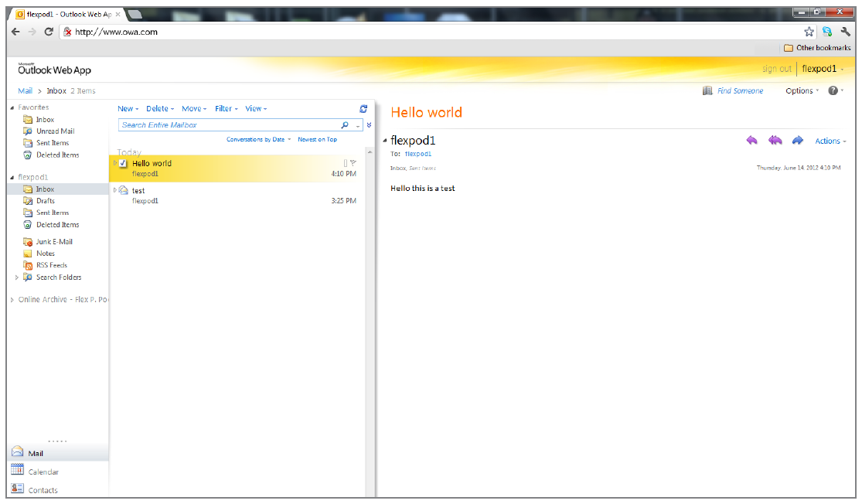Bookmark this page with the star icon

[809, 32]
